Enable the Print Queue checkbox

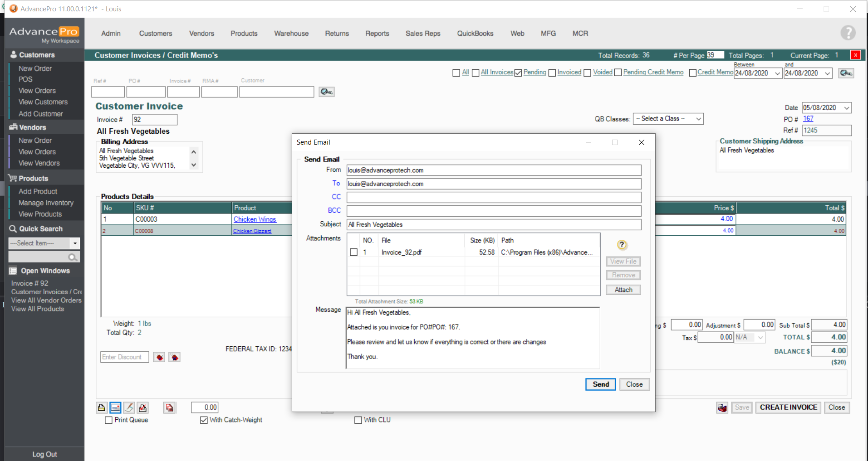109,420
